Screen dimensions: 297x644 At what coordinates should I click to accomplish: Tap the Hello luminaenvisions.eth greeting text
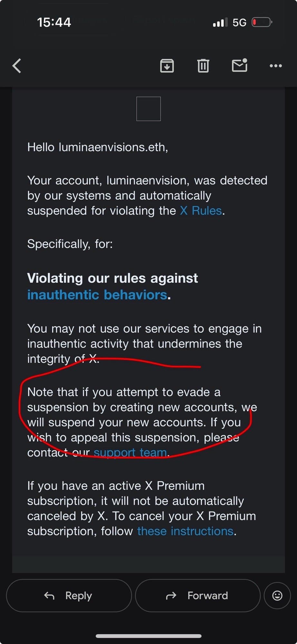(x=98, y=147)
